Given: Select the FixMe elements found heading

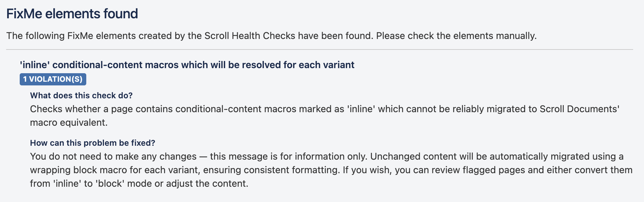Looking at the screenshot, I should click(72, 14).
